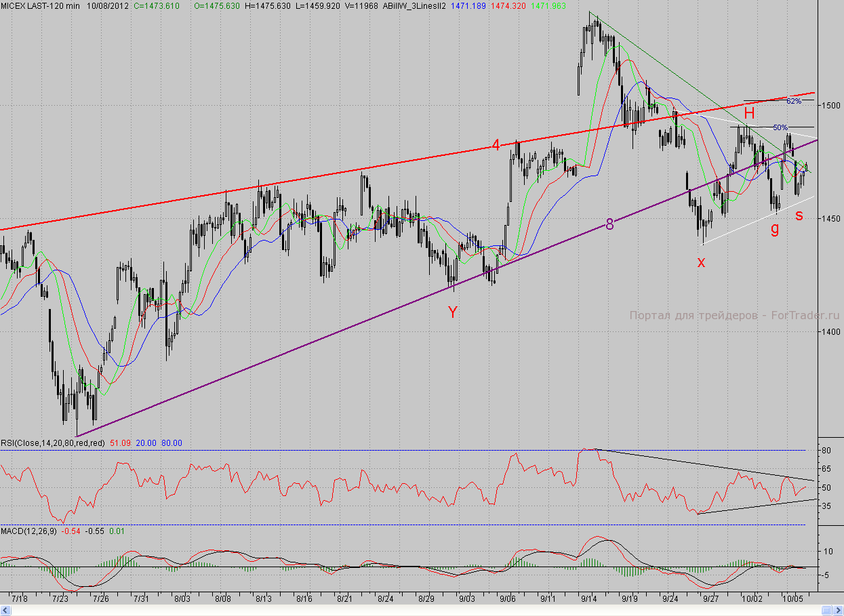
Task: Click the '8/08' date axis label
Action: pos(222,599)
